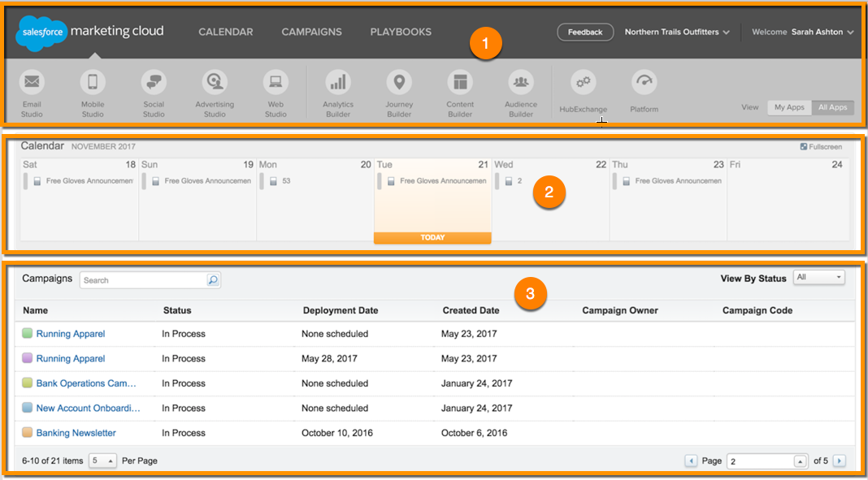The width and height of the screenshot is (868, 480).
Task: Open Analytics Builder
Action: point(338,93)
